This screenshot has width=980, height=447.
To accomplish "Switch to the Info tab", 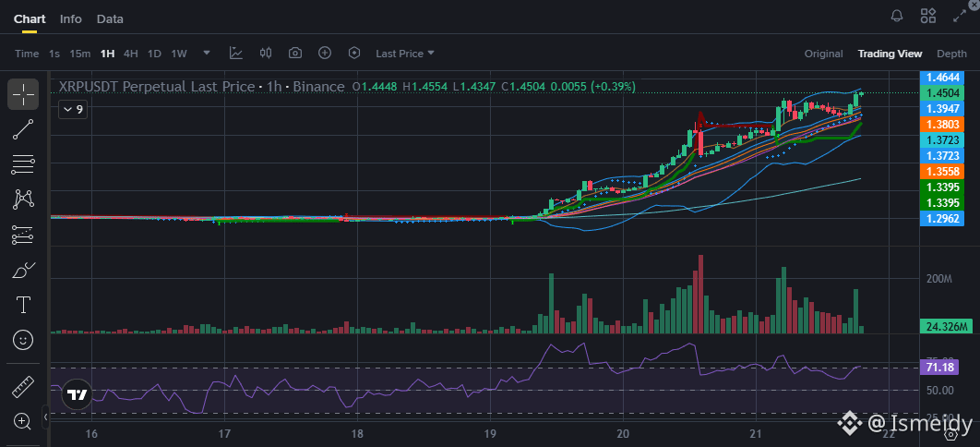I will [71, 19].
